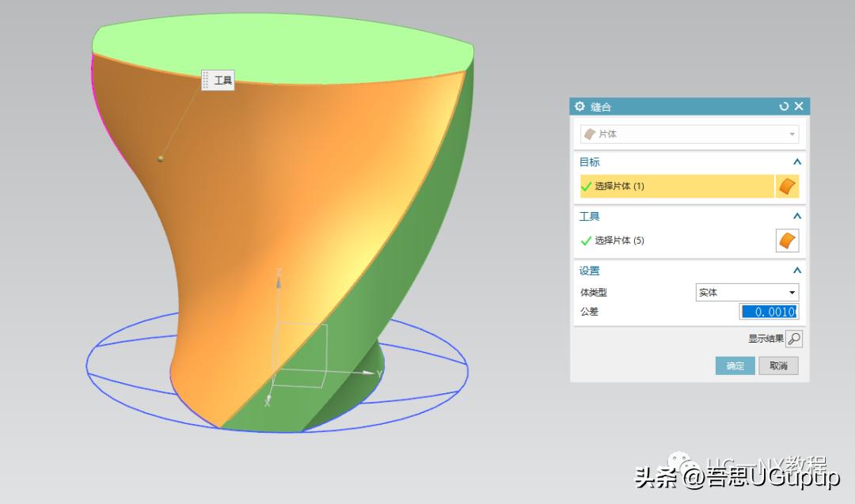Click the 设置 section header text
Image resolution: width=855 pixels, height=504 pixels.
(589, 271)
